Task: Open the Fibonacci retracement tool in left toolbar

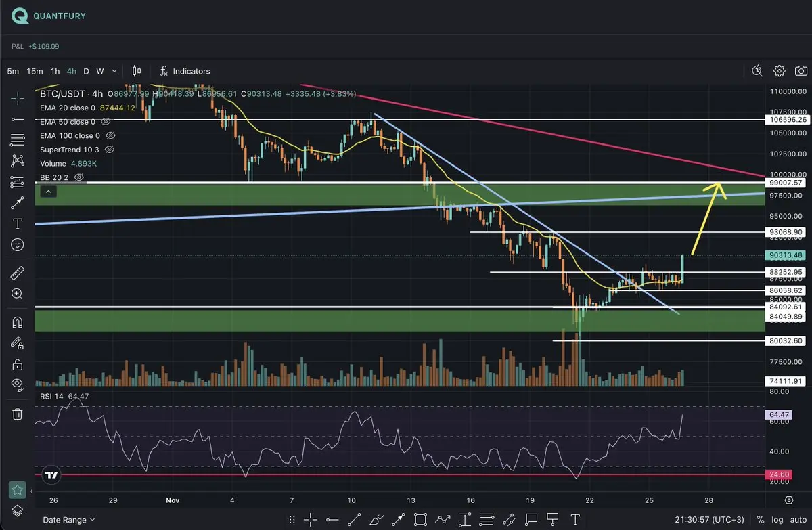Action: click(18, 140)
